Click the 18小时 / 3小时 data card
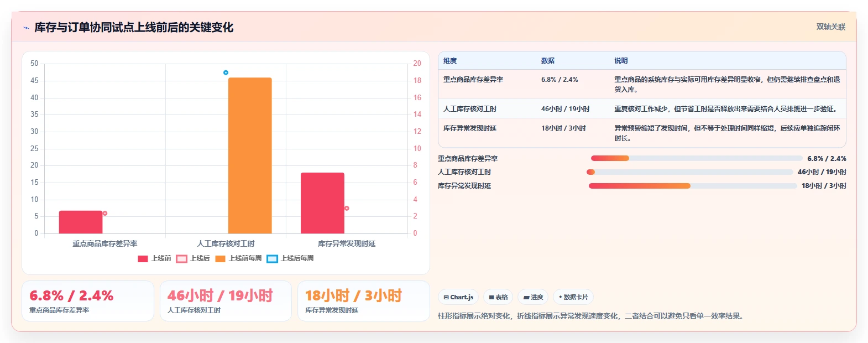The height and width of the screenshot is (343, 868). 364,301
